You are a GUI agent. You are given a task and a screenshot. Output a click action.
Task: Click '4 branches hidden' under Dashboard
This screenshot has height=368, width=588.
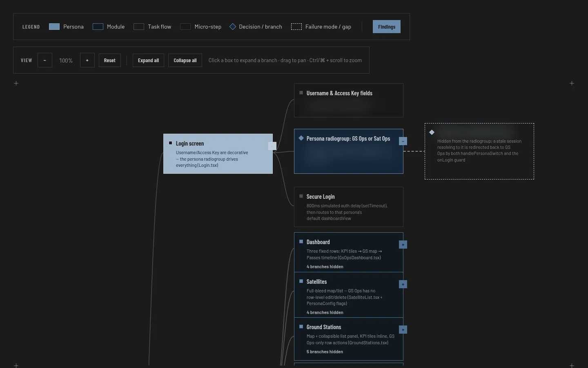[x=325, y=267]
